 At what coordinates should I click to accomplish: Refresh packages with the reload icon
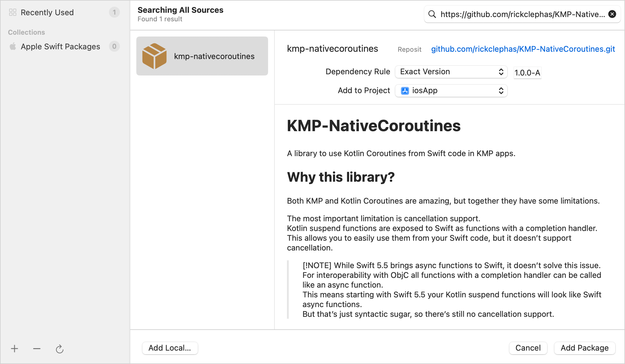(x=60, y=349)
